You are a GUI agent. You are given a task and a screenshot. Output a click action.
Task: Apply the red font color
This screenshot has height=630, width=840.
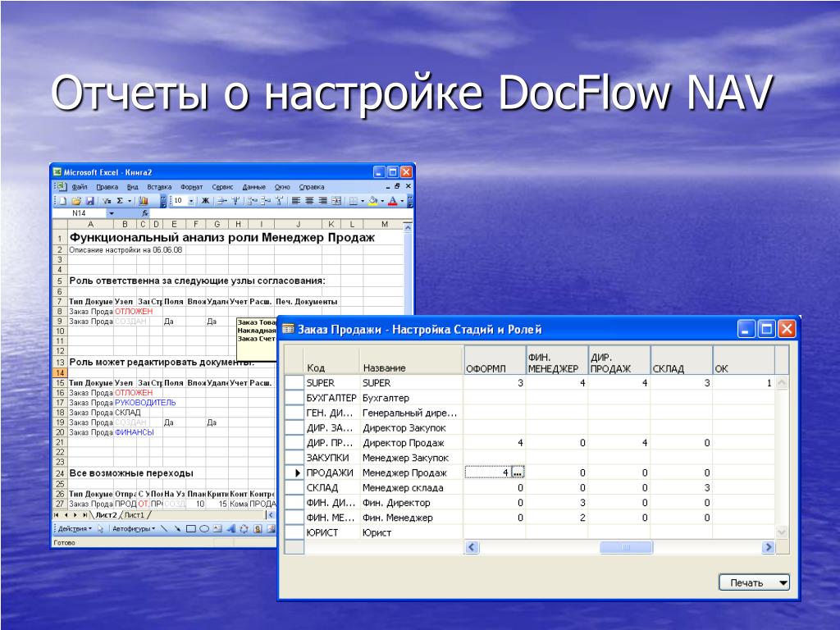pos(393,201)
